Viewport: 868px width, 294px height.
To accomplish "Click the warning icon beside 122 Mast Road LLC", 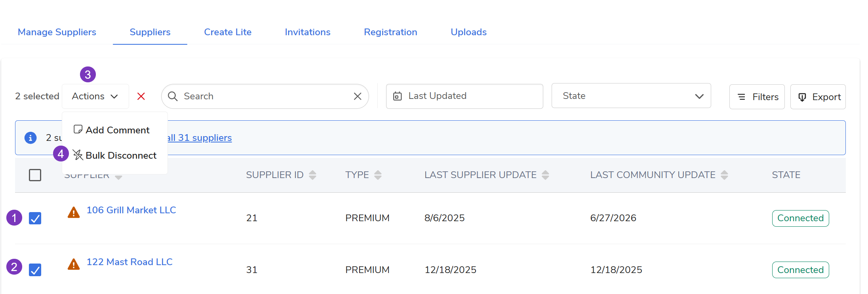I will pyautogui.click(x=74, y=264).
